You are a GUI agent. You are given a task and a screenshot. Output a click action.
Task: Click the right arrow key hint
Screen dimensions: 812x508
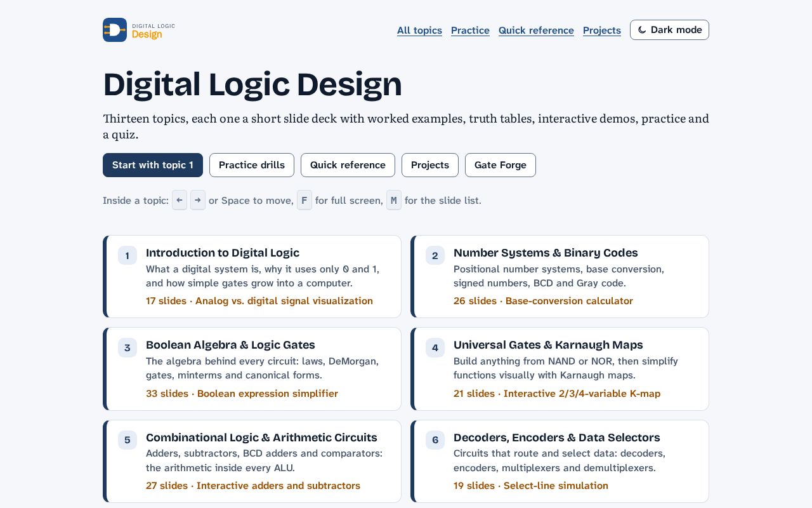coord(198,200)
